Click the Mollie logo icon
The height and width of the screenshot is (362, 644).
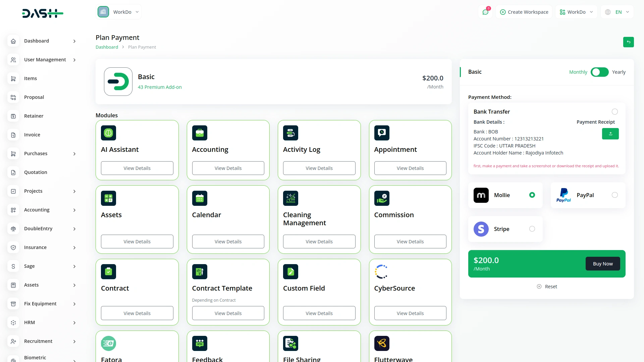(x=481, y=195)
